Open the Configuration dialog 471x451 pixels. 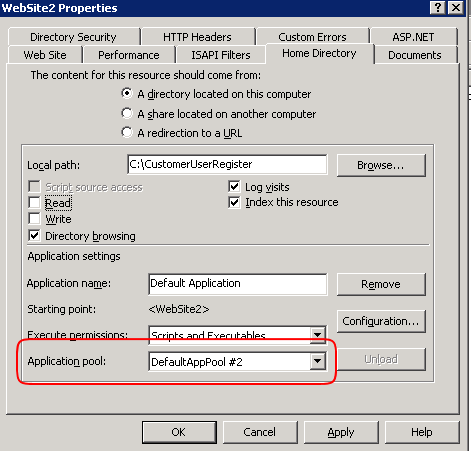point(381,321)
